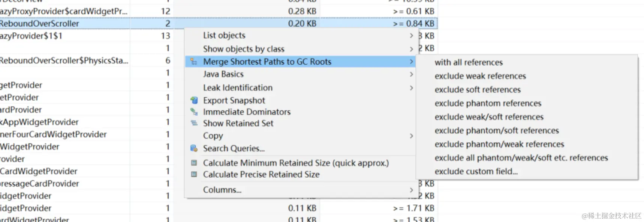Click the Calculate Minimum Retained Size icon
The height and width of the screenshot is (222, 644).
coord(194,163)
